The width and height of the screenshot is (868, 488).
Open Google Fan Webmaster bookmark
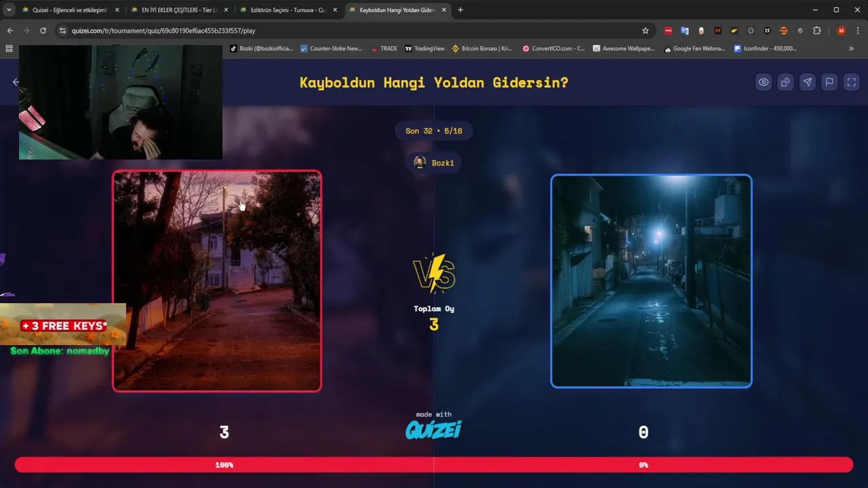click(695, 49)
